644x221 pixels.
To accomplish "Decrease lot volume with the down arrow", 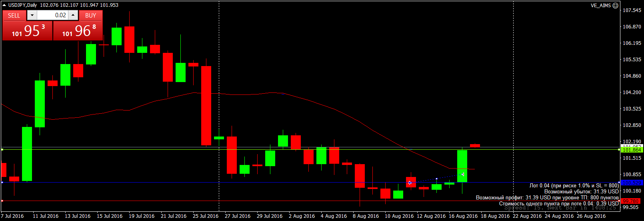I will [x=32, y=15].
